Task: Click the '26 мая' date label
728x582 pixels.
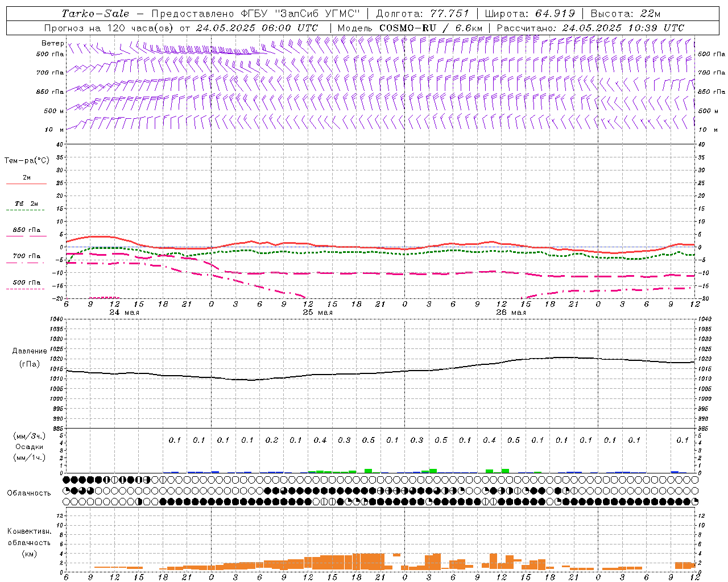Action: 511,313
